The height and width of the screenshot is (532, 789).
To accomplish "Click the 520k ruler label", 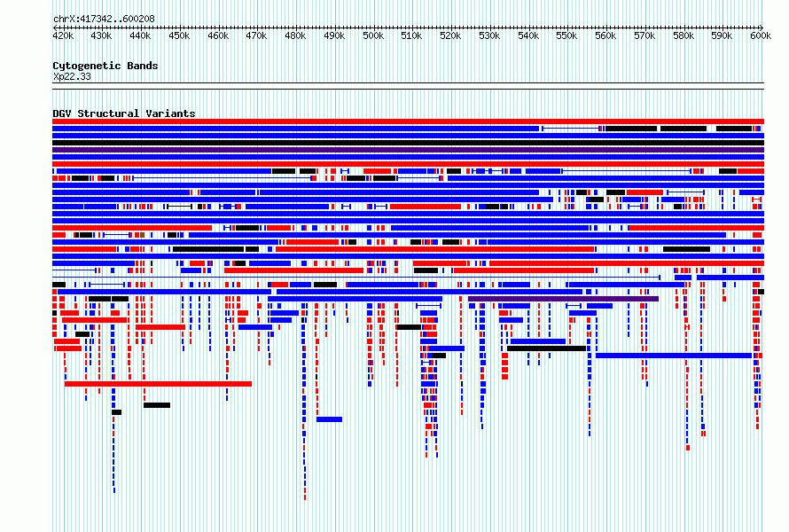I will tap(450, 35).
